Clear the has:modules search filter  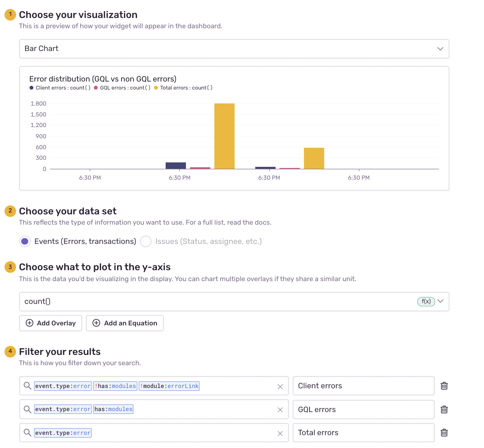tap(280, 410)
